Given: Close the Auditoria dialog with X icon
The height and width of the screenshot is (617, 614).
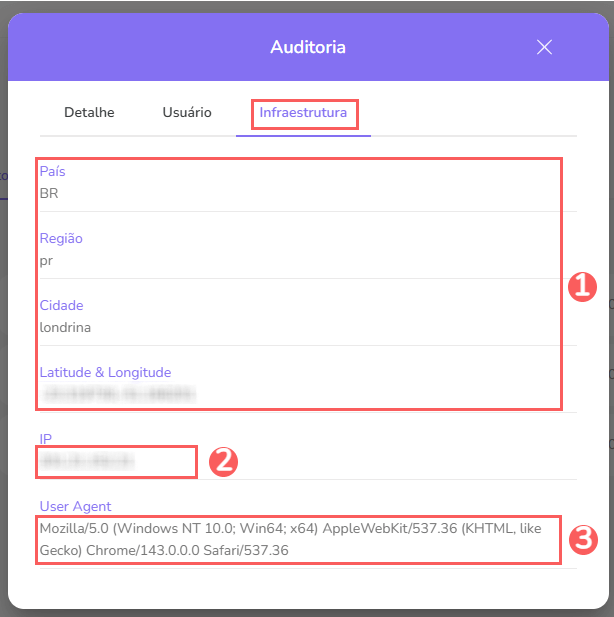Looking at the screenshot, I should (544, 47).
